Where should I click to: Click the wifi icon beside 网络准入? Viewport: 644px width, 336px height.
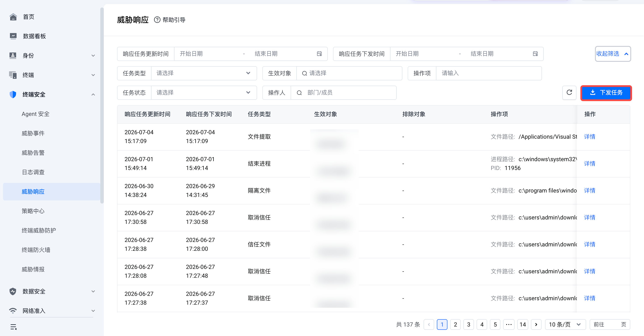tap(13, 311)
